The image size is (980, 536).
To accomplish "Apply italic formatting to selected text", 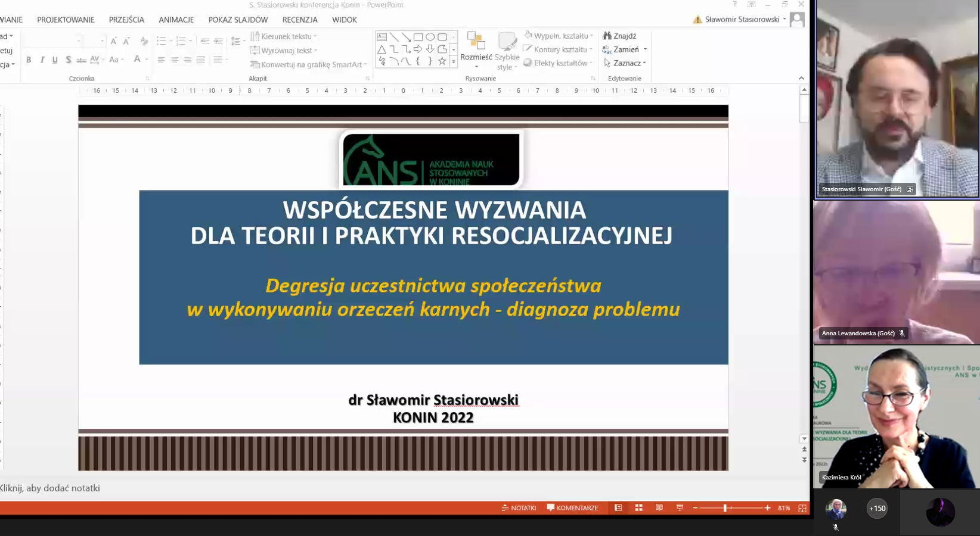I will (42, 60).
